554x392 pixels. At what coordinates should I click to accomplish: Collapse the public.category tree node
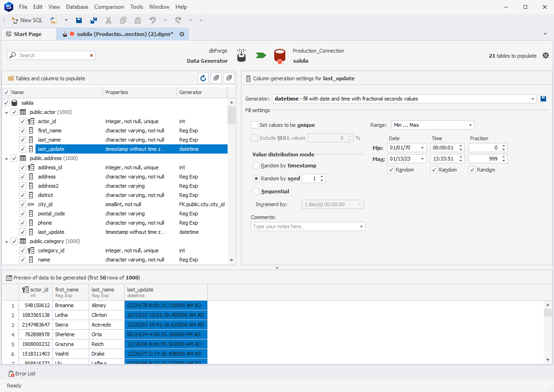pos(6,241)
